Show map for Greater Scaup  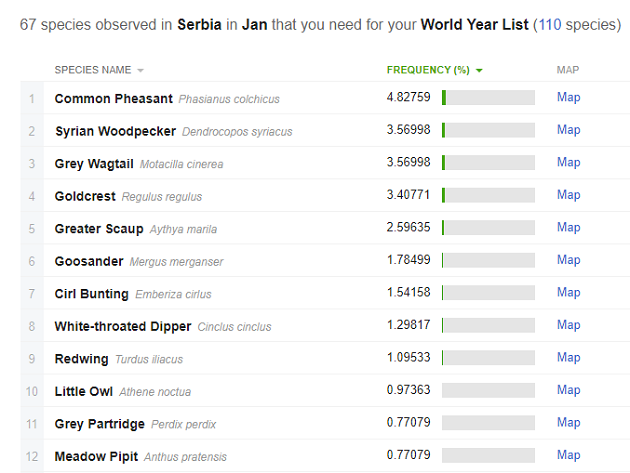pyautogui.click(x=569, y=227)
